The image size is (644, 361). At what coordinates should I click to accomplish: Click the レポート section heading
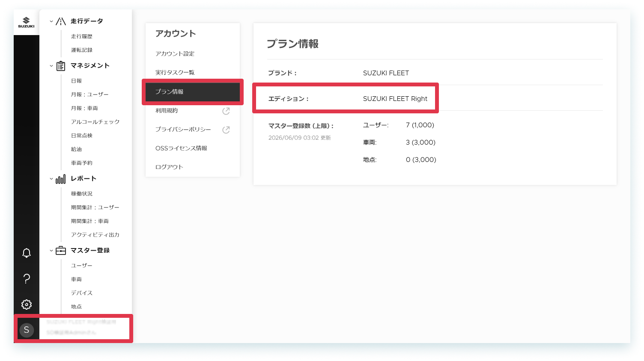click(83, 179)
